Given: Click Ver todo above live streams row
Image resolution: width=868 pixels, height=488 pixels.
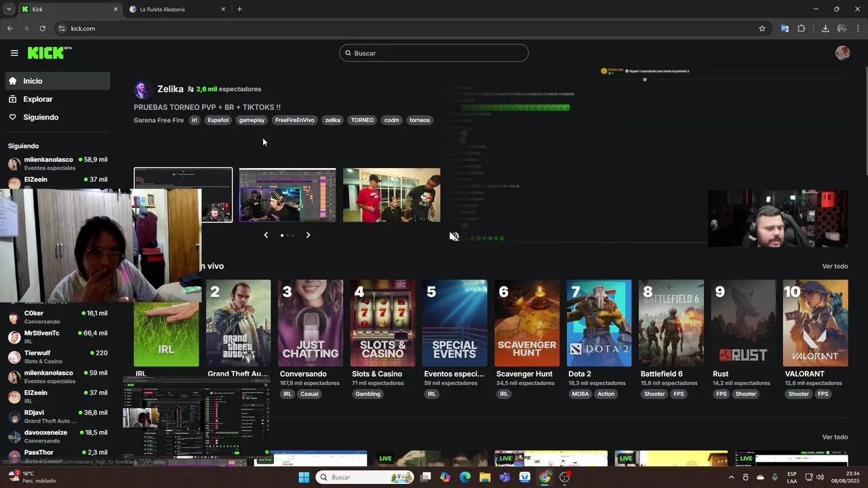Looking at the screenshot, I should pyautogui.click(x=835, y=437).
